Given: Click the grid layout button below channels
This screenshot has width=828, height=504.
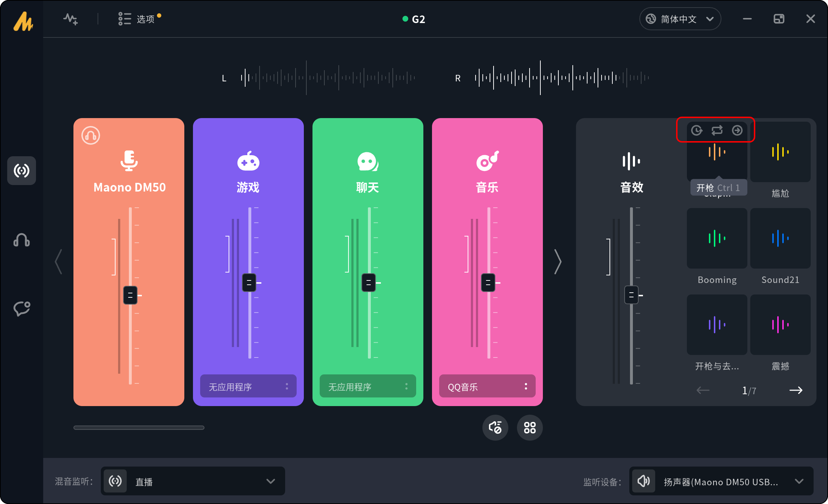Looking at the screenshot, I should (x=530, y=428).
